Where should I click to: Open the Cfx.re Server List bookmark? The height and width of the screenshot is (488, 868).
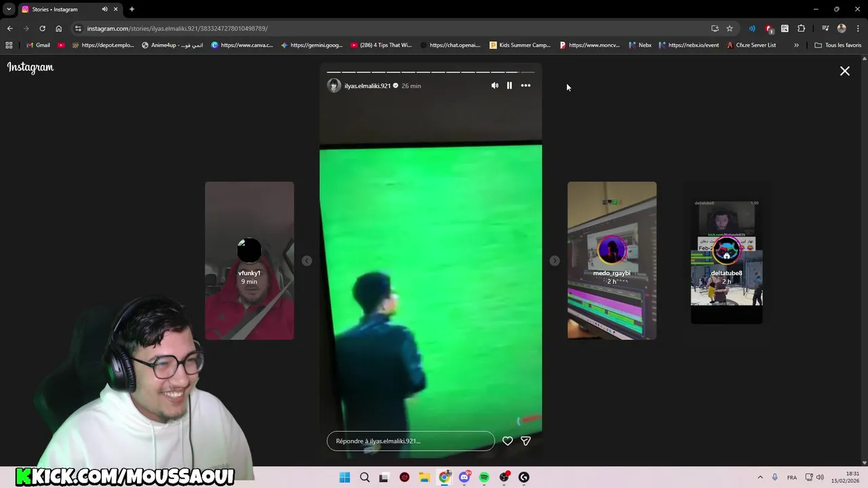[751, 45]
